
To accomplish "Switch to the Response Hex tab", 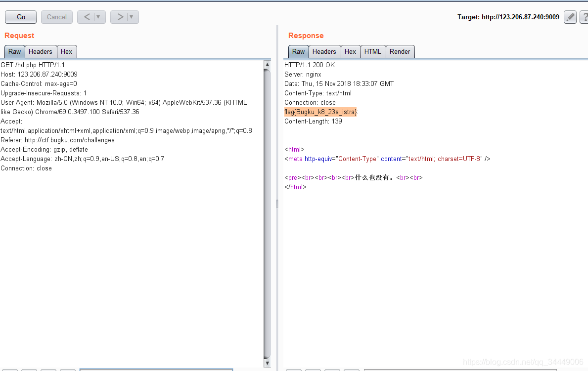I will (350, 52).
